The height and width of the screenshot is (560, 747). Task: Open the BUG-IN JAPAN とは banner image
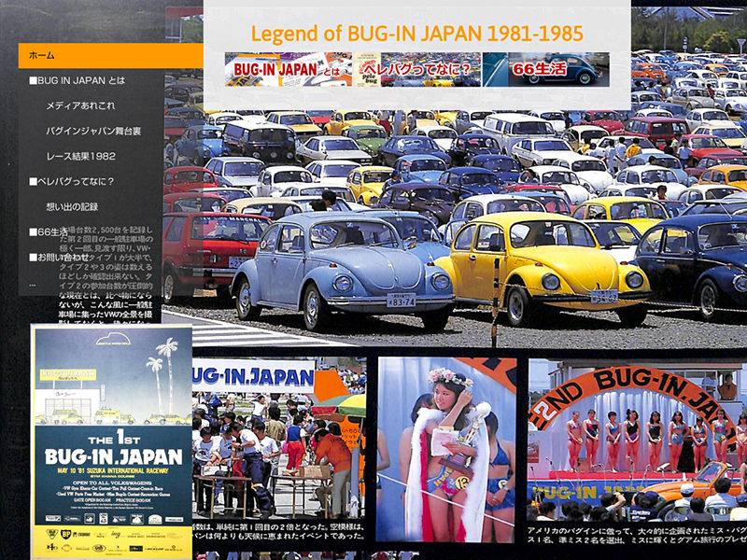coord(289,69)
